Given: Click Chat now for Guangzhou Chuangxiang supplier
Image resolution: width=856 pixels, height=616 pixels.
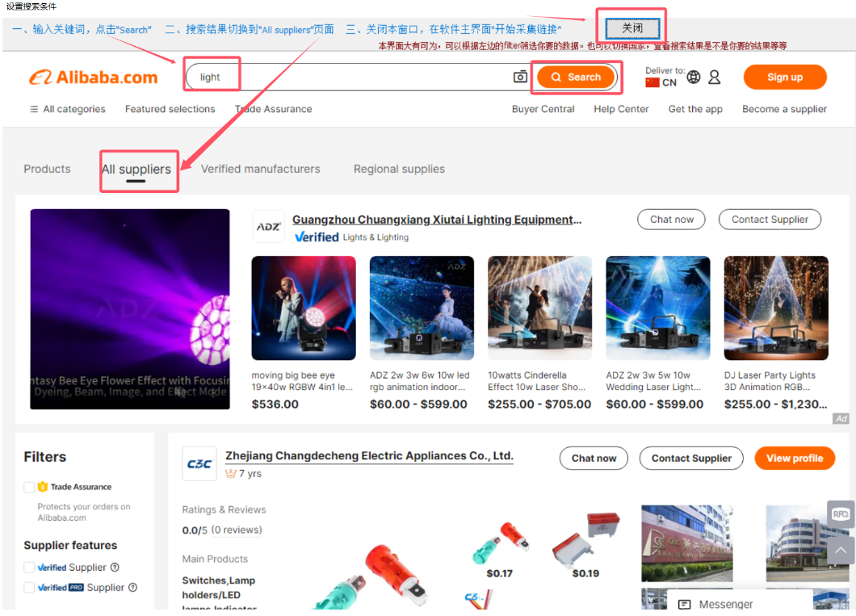Looking at the screenshot, I should [672, 220].
